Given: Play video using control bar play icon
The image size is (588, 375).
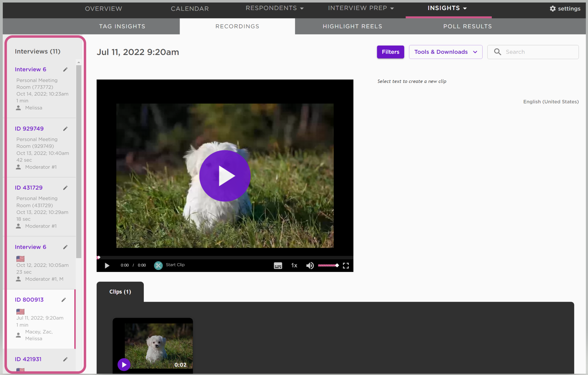Looking at the screenshot, I should 107,265.
